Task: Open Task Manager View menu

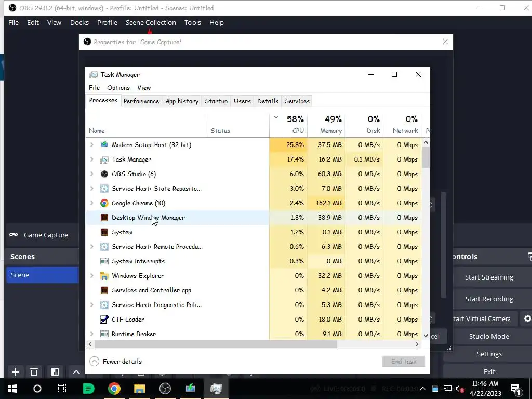Action: pyautogui.click(x=144, y=87)
